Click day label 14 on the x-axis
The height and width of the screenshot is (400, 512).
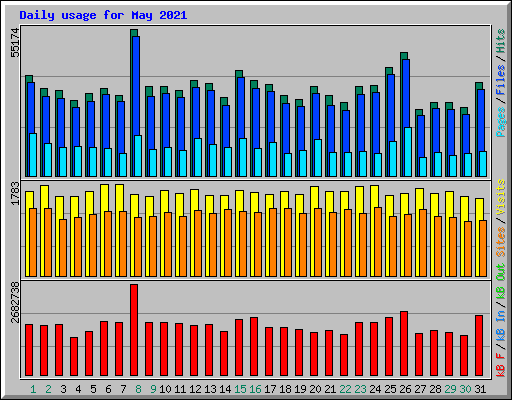[x=225, y=389]
